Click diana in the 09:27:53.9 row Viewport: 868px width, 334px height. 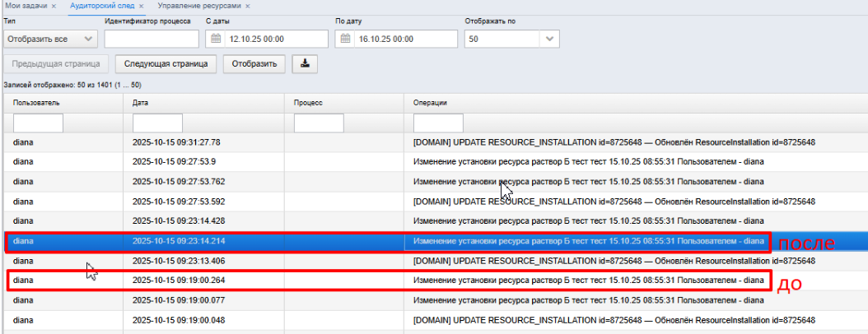tap(23, 161)
